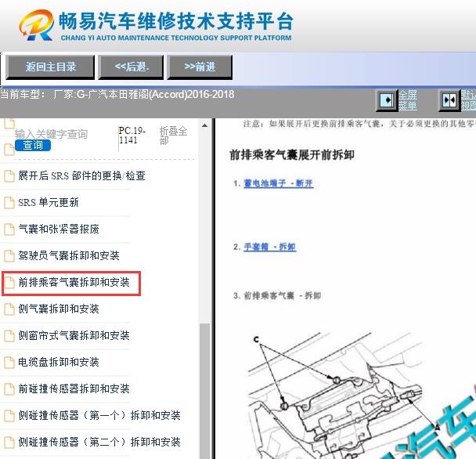
Task: Focus the 输入关键字查询 search field
Action: tap(51, 134)
